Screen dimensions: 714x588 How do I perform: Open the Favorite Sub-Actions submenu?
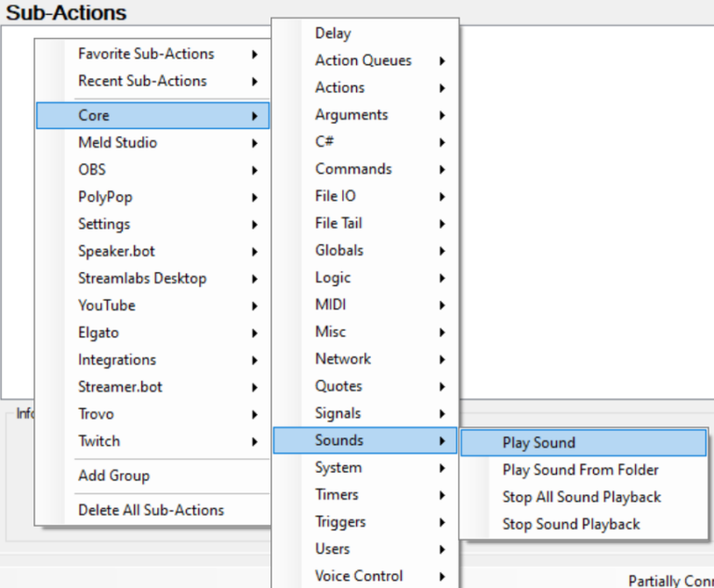point(146,54)
